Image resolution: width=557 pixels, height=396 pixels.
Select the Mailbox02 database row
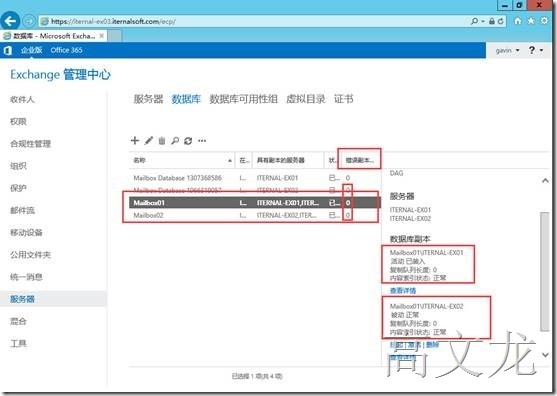[x=254, y=215]
